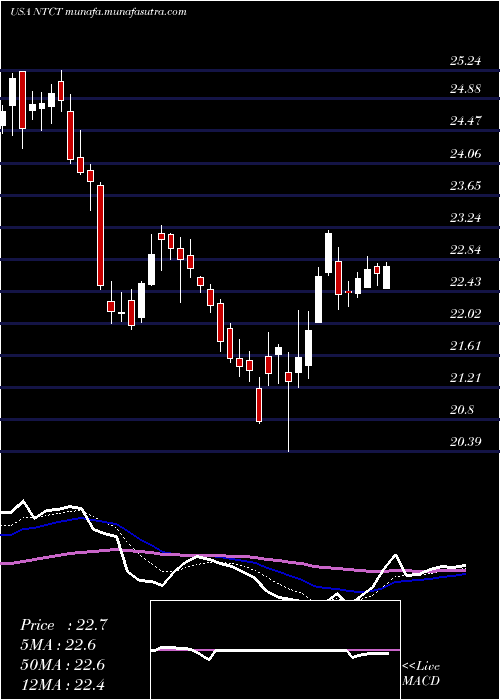Click the last white candle on the right
500x700 pixels.
[387, 277]
